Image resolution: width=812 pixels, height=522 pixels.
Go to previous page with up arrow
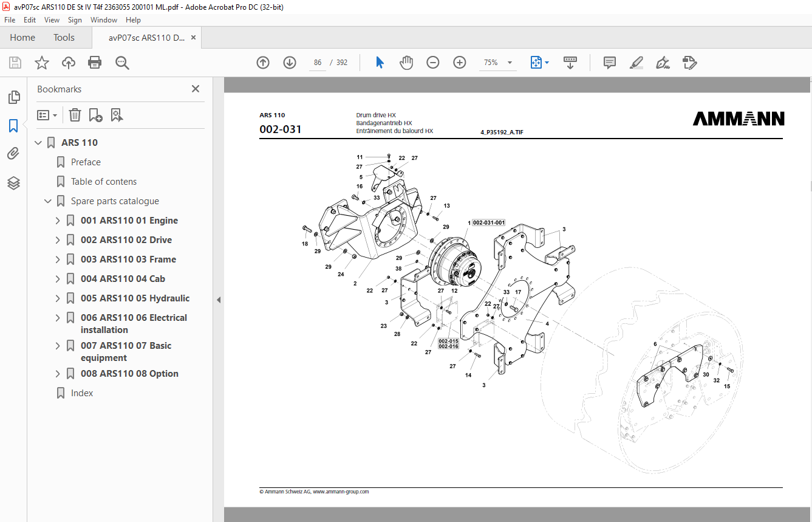click(263, 63)
